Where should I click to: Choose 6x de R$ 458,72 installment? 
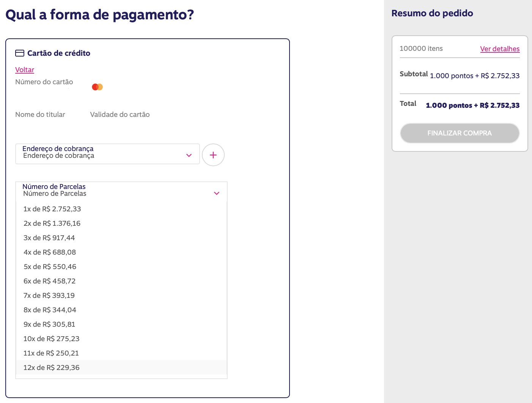coord(121,281)
